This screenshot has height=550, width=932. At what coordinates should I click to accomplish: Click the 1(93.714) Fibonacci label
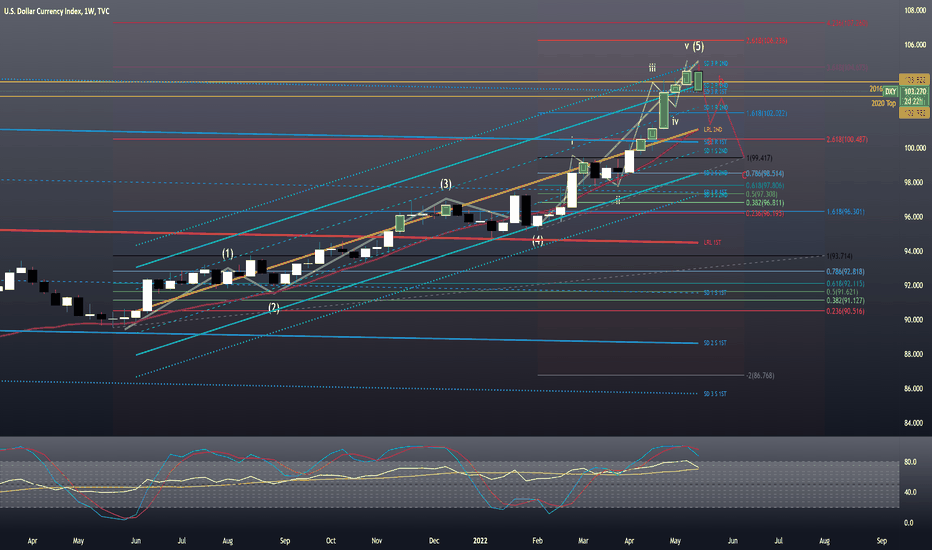coord(839,256)
